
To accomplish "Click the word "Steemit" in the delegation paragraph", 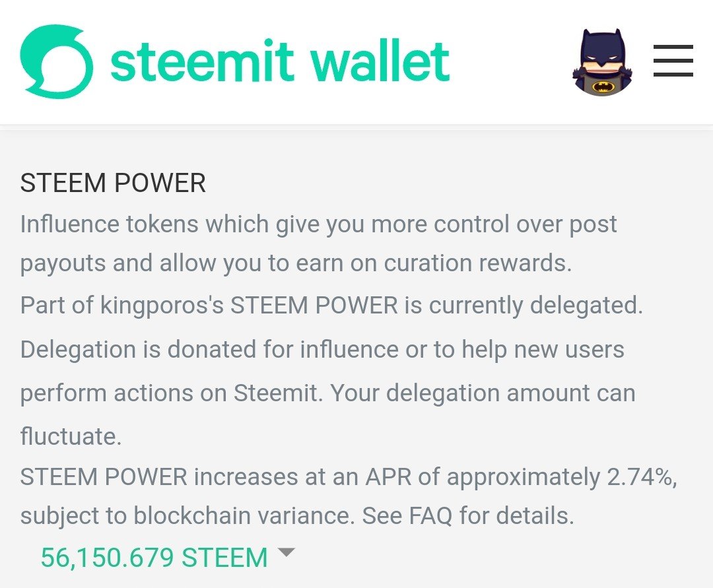I will (x=278, y=393).
